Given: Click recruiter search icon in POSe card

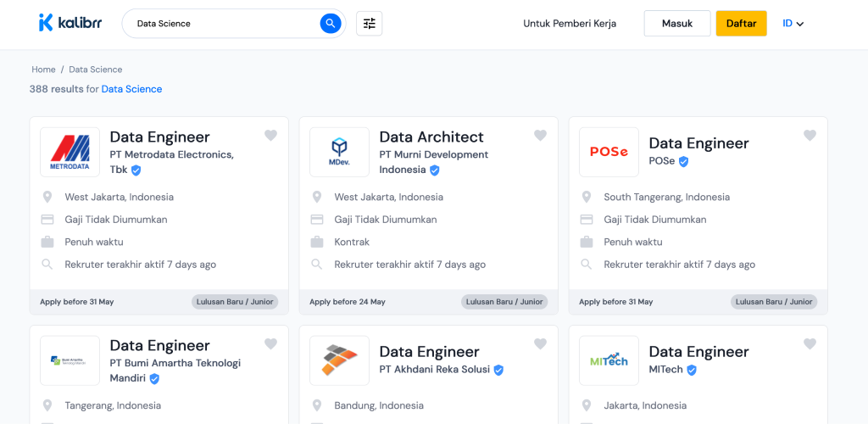Looking at the screenshot, I should tap(587, 265).
